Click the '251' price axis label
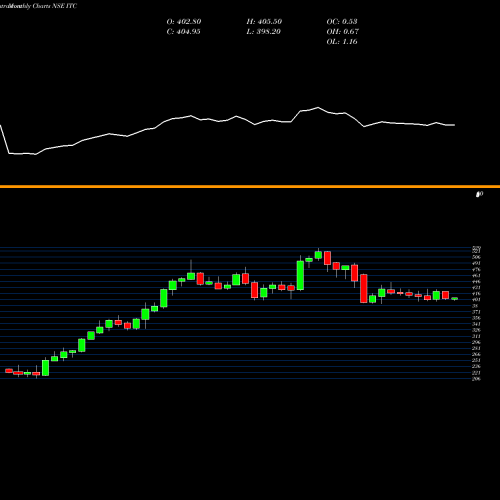500x500 pixels. pos(476,360)
